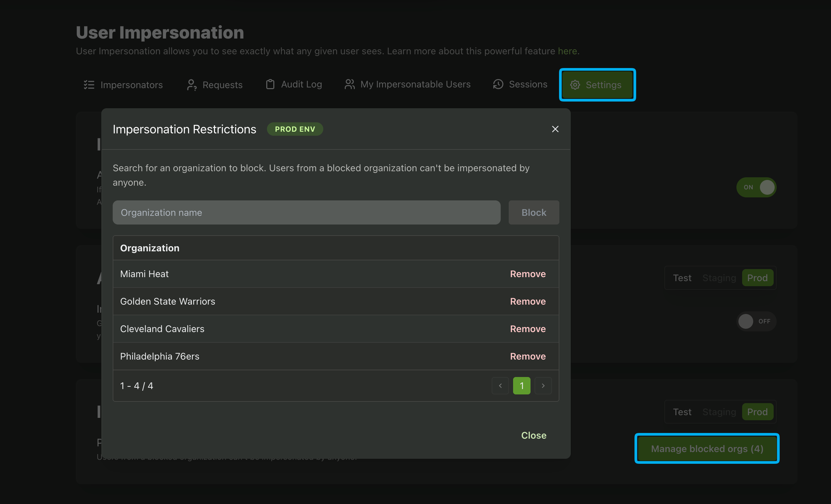Viewport: 831px width, 504px height.
Task: Click the Cleveland Cavaliers name
Action: click(x=162, y=329)
